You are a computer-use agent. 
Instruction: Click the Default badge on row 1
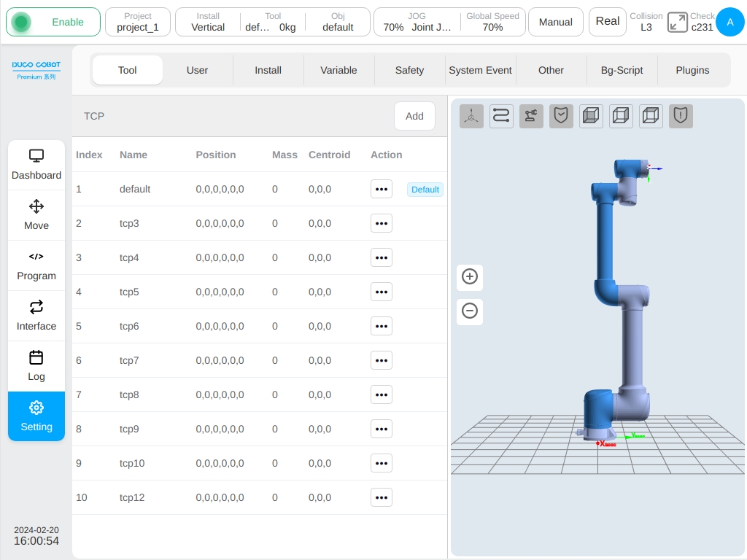425,190
